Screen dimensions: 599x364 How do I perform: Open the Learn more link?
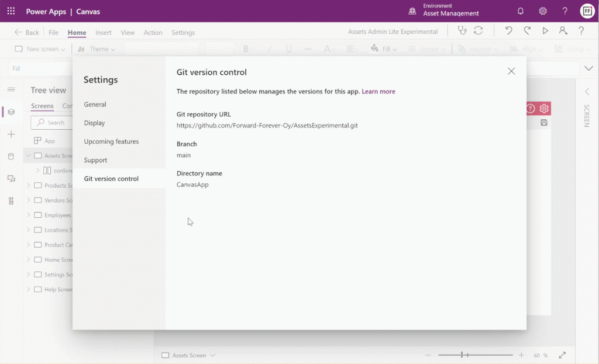coord(378,92)
